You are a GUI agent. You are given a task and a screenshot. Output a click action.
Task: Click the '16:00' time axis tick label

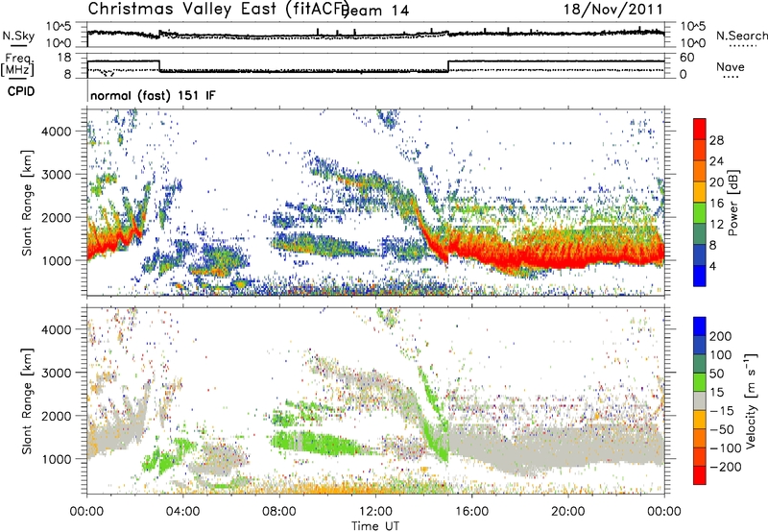pos(471,511)
